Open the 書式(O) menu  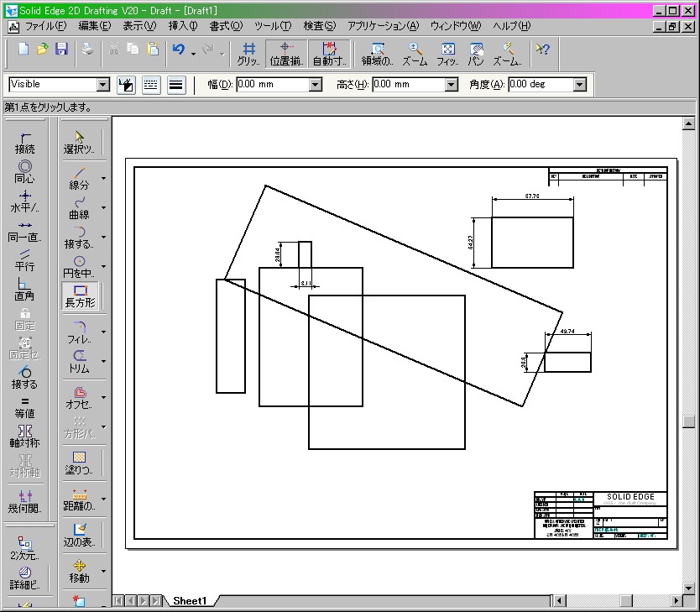tap(227, 26)
